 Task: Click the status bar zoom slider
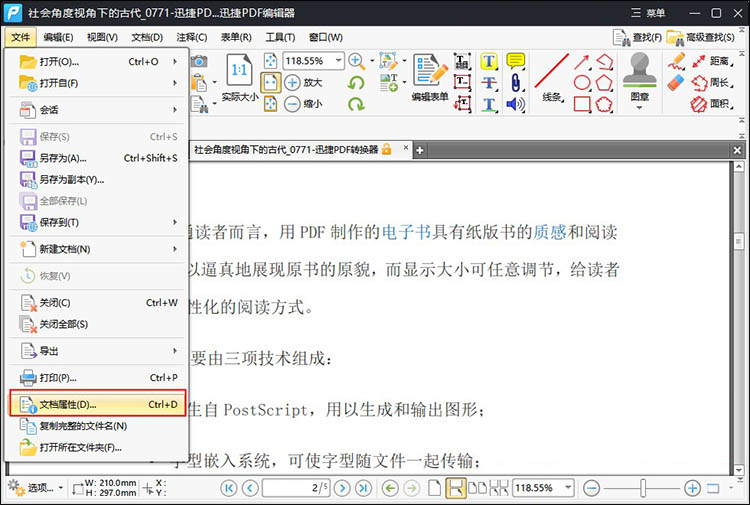[x=642, y=488]
